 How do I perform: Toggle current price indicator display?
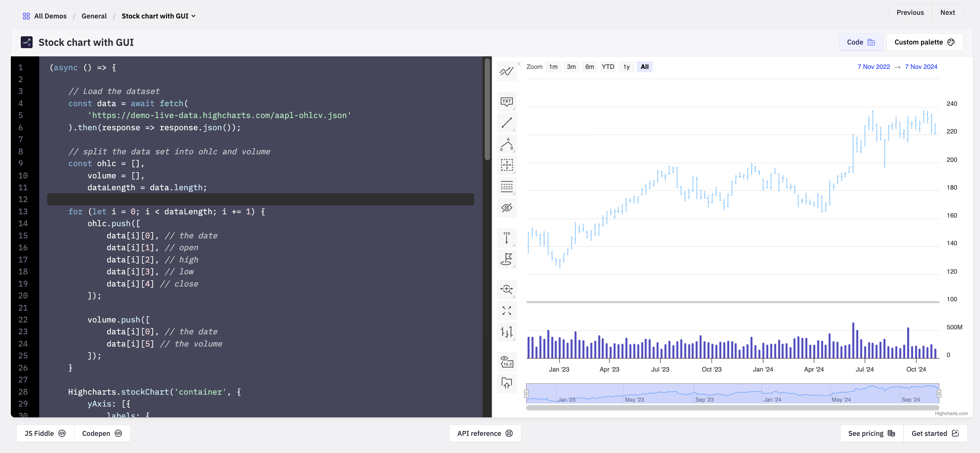(506, 362)
